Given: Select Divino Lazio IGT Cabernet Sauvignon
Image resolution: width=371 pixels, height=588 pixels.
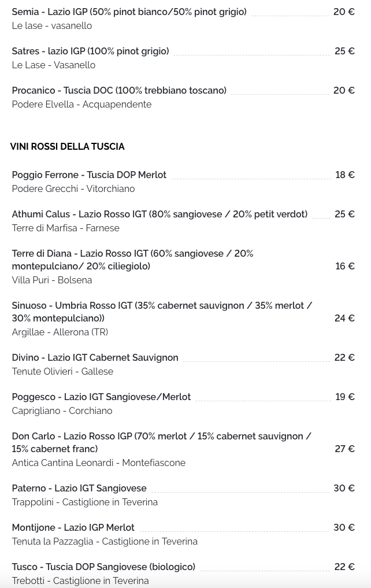Looking at the screenshot, I should point(95,358).
